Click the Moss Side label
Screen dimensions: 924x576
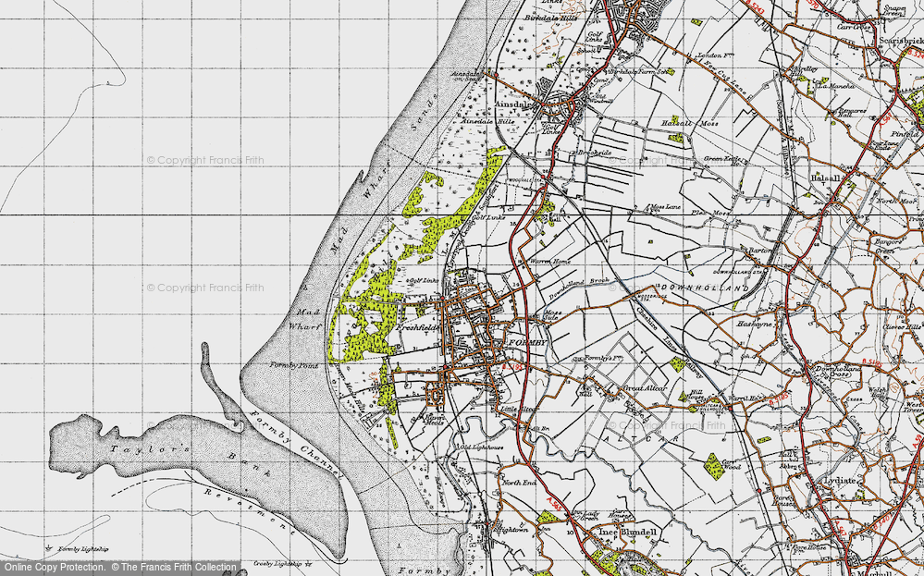point(552,314)
